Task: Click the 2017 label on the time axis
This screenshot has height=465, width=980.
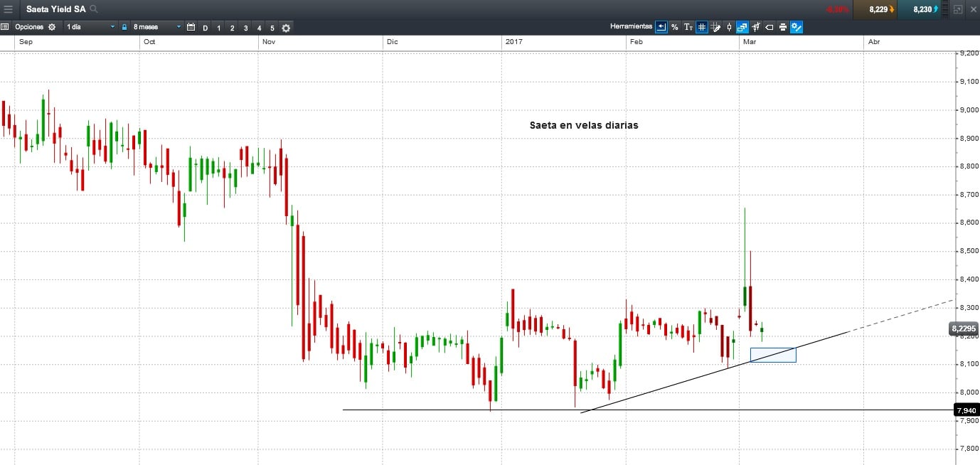Action: click(513, 42)
